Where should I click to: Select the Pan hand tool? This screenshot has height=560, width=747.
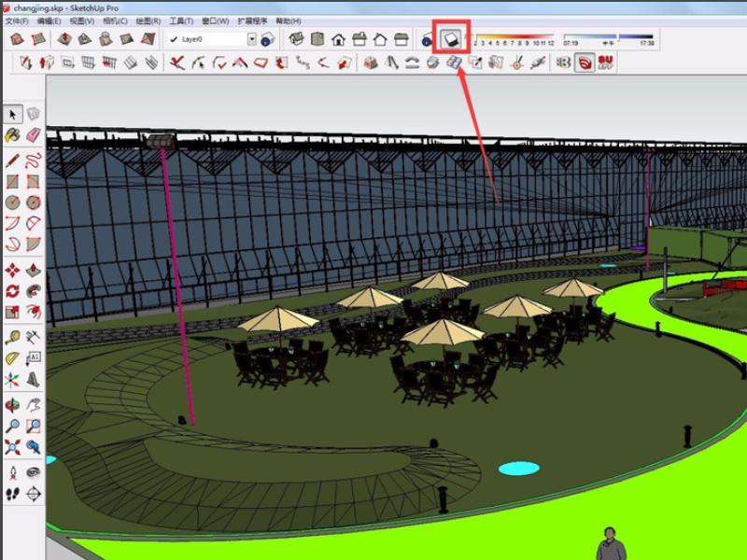33,405
